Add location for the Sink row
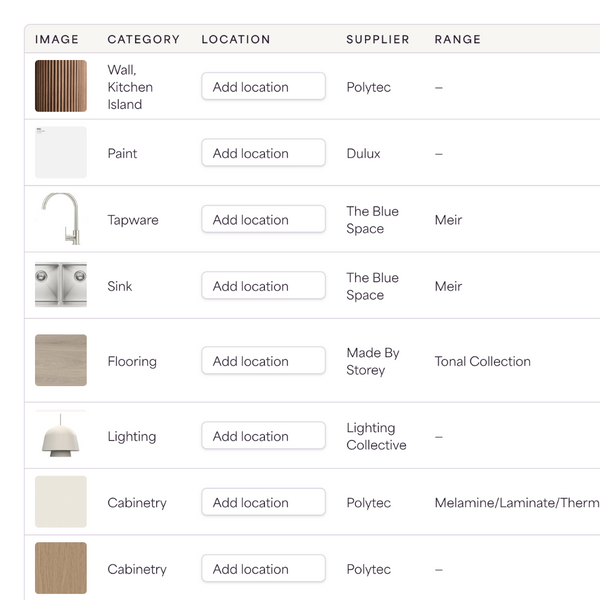Viewport: 600px width, 600px height. pos(263,285)
